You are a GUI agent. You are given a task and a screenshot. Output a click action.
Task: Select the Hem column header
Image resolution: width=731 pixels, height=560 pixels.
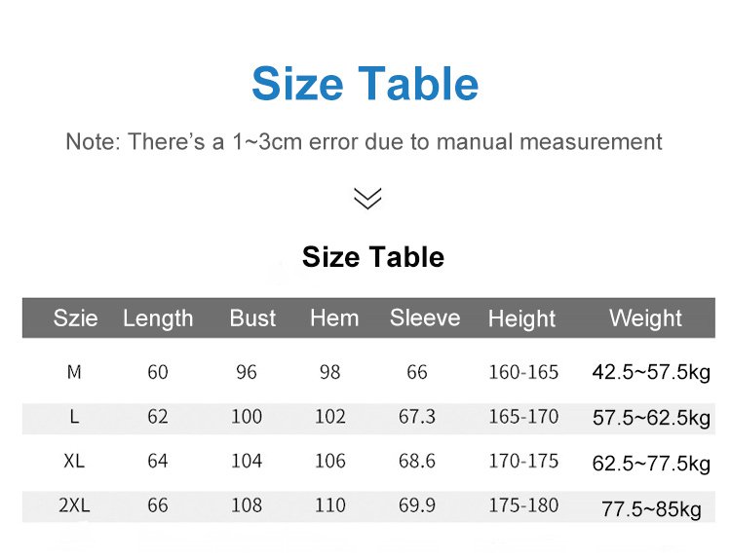[334, 318]
